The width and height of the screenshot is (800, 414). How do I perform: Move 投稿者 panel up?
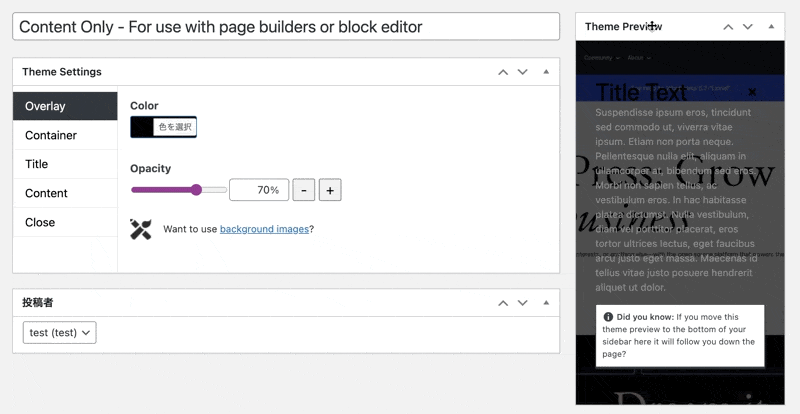(503, 303)
